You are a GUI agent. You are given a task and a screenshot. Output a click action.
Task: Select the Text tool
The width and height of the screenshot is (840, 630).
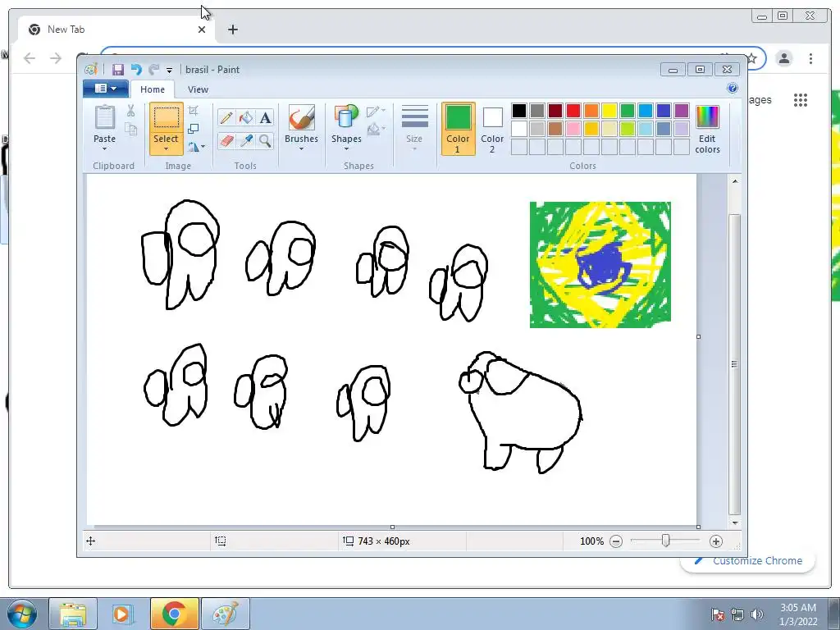tap(265, 117)
